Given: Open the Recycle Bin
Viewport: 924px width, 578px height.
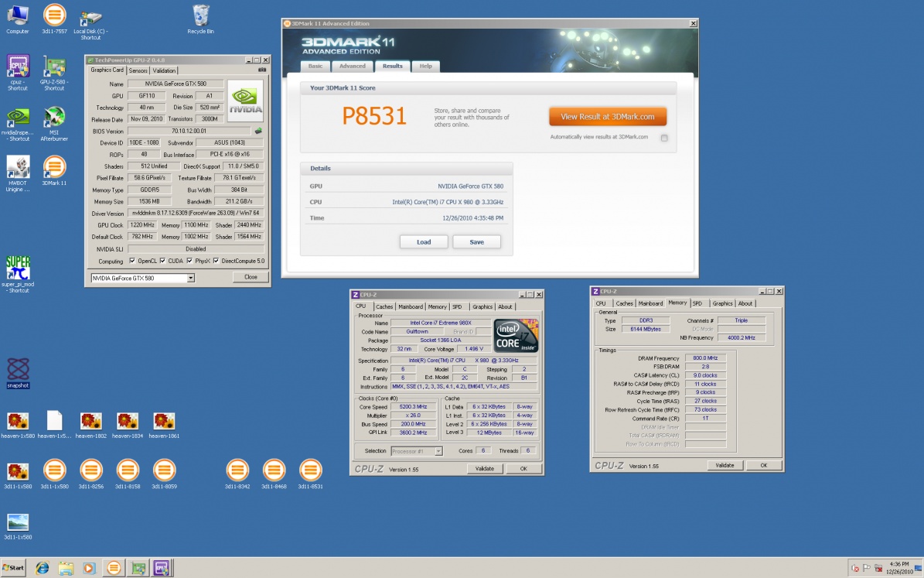Looking at the screenshot, I should tap(200, 15).
